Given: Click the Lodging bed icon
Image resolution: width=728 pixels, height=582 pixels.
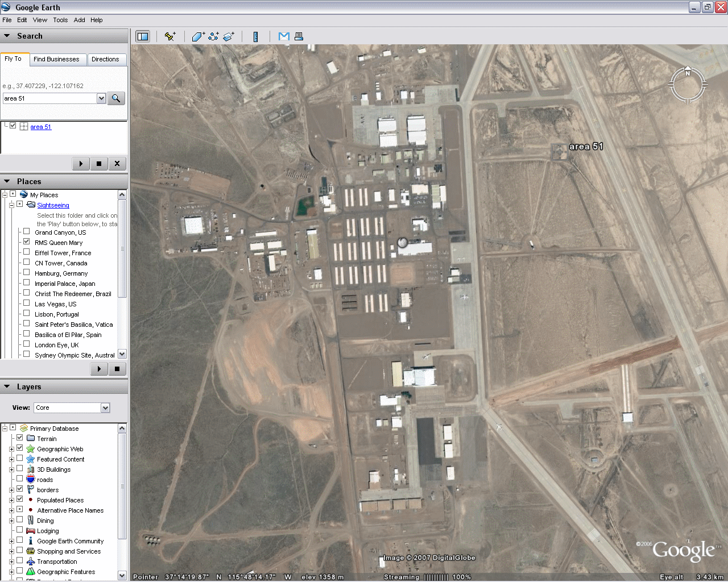Looking at the screenshot, I should click(x=31, y=530).
